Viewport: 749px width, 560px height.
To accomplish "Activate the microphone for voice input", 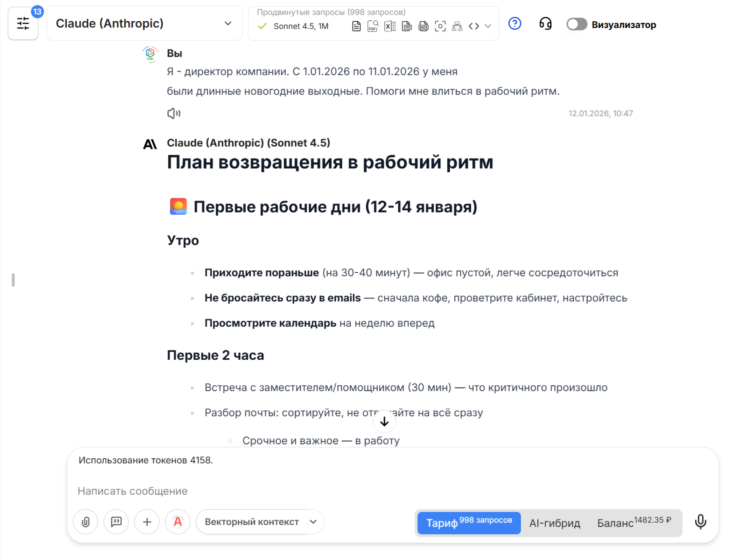I will coord(700,522).
